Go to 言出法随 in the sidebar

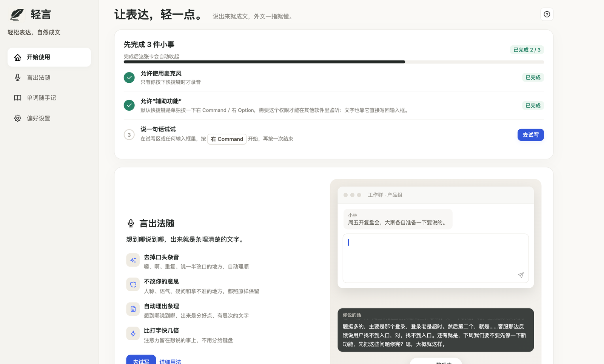click(49, 77)
